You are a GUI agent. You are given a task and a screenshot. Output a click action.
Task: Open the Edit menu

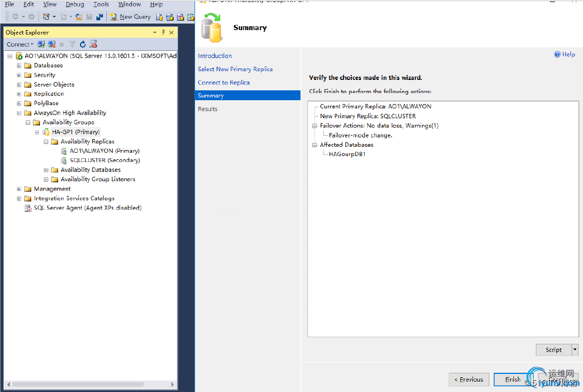(28, 4)
